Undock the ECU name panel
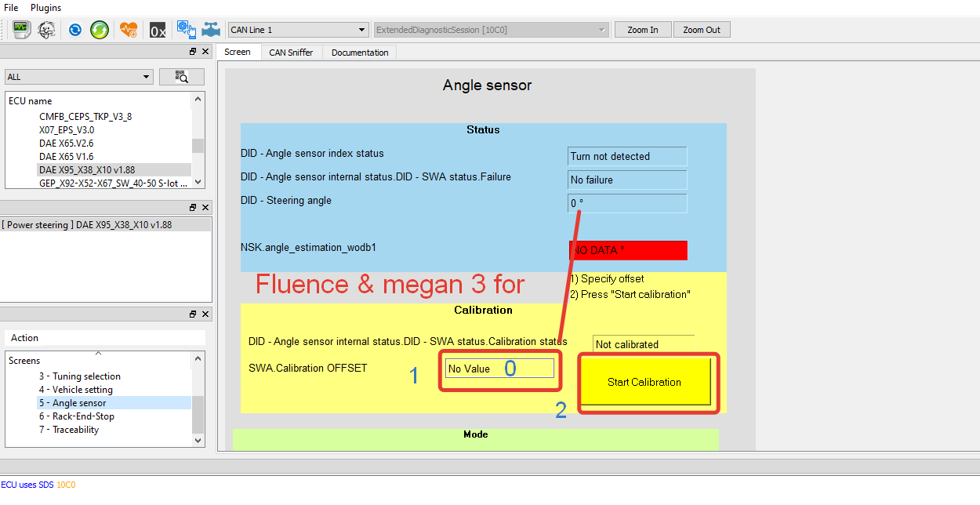This screenshot has height=505, width=980. 192,51
